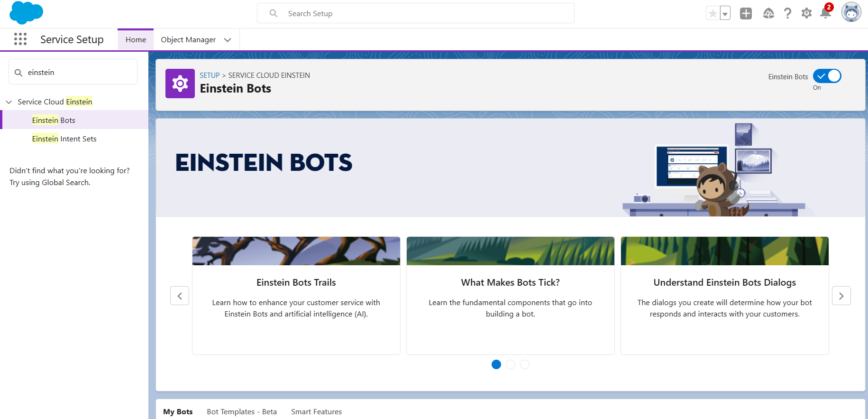Viewport: 868px width, 419px height.
Task: Open the Global Actions plus icon
Action: click(746, 13)
